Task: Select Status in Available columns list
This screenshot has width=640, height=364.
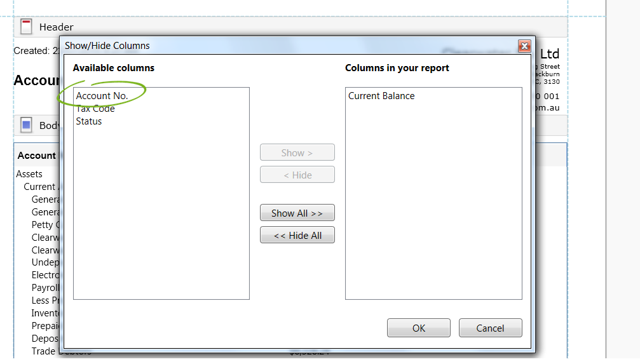Action: coord(89,121)
